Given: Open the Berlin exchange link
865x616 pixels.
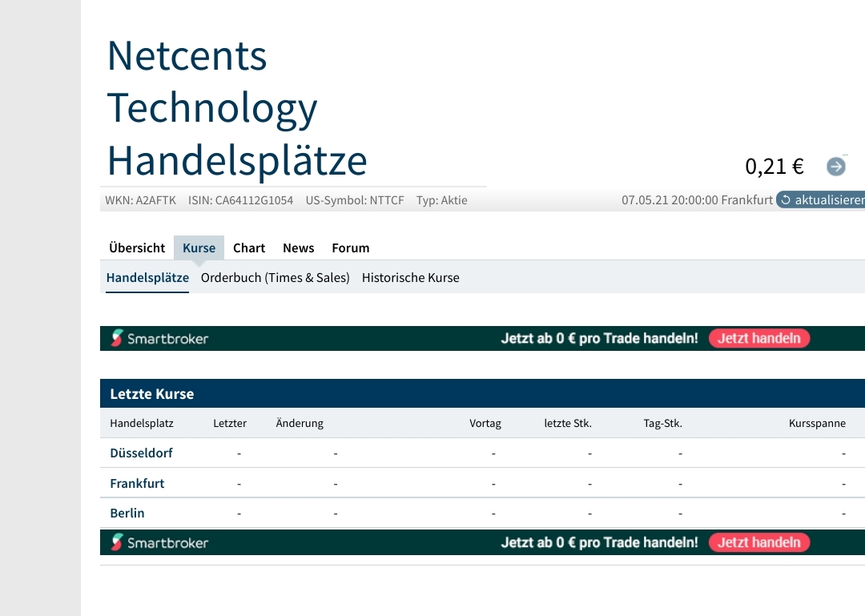Looking at the screenshot, I should pos(127,513).
